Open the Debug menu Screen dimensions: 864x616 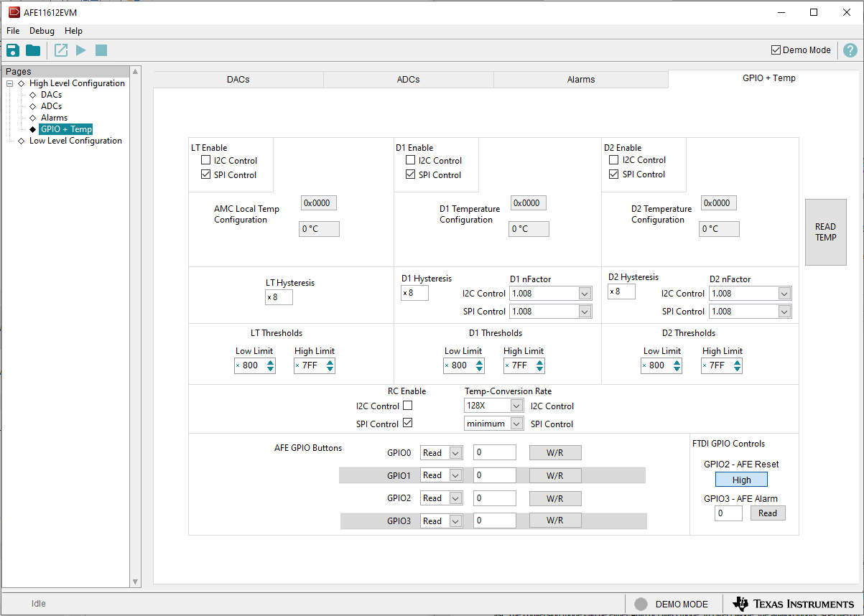tap(41, 31)
